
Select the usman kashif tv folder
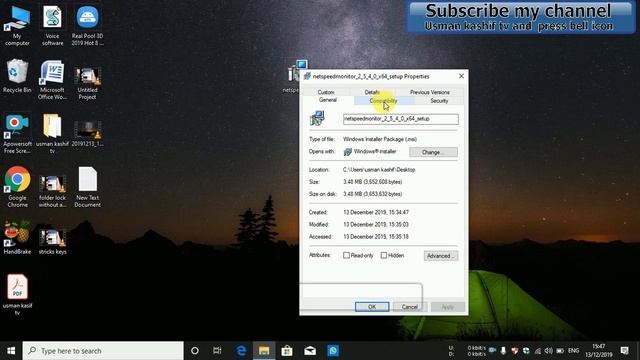pyautogui.click(x=52, y=134)
